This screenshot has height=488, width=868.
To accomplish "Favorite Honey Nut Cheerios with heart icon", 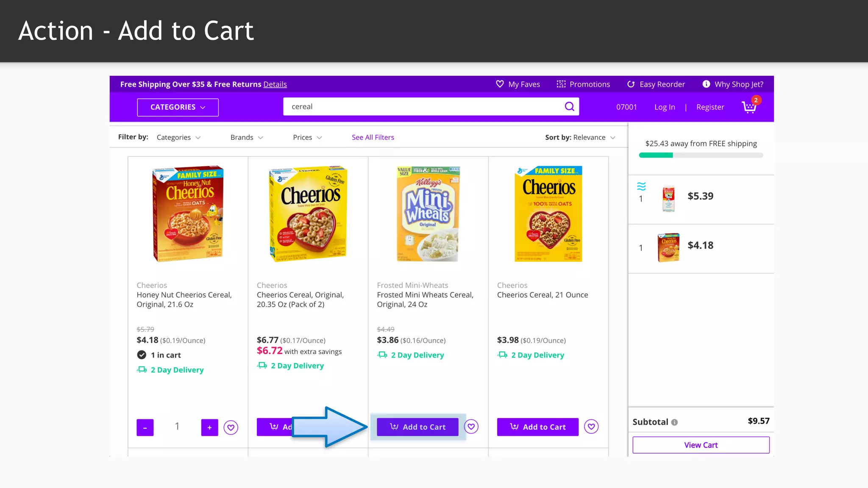I will [x=231, y=427].
